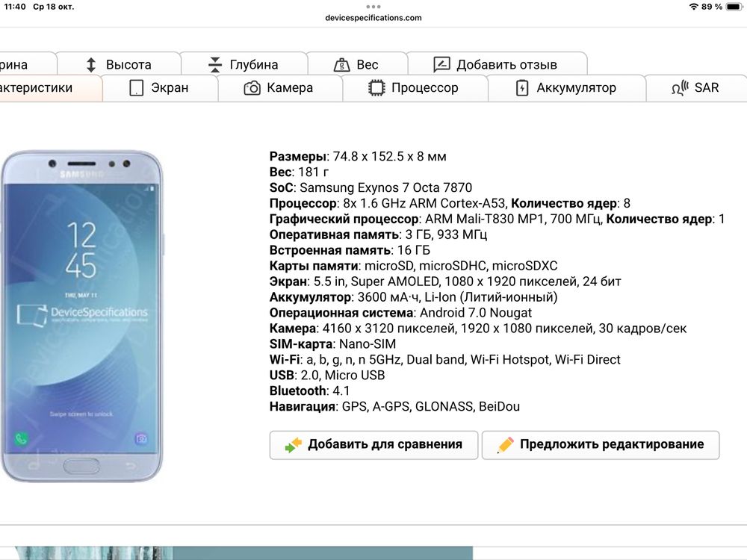Switch to the Процессор tab
Image resolution: width=747 pixels, height=560 pixels.
tap(415, 88)
